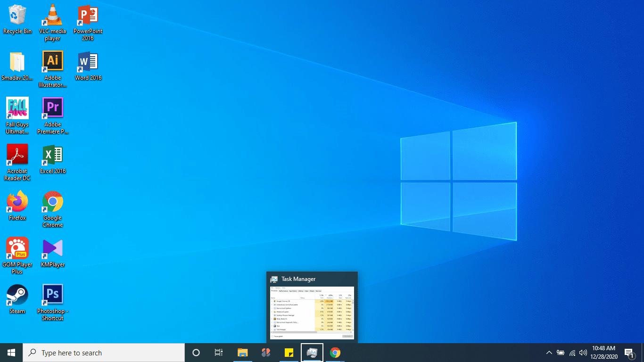Open Google Chrome from the taskbar
The image size is (644, 362).
[x=335, y=352]
